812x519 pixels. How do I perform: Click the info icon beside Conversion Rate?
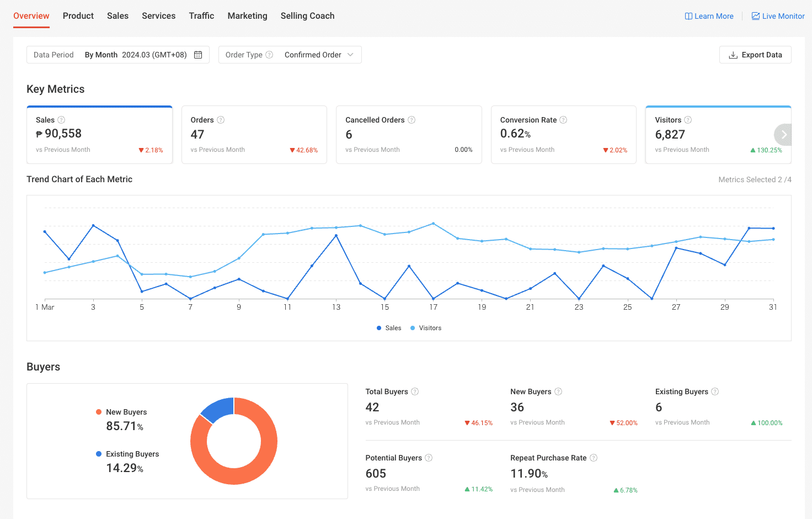point(563,120)
